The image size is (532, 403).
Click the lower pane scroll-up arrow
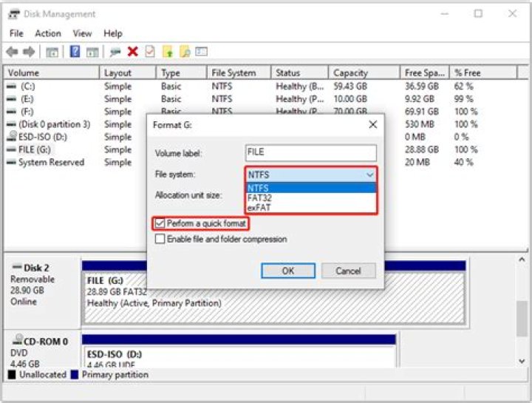(x=522, y=260)
